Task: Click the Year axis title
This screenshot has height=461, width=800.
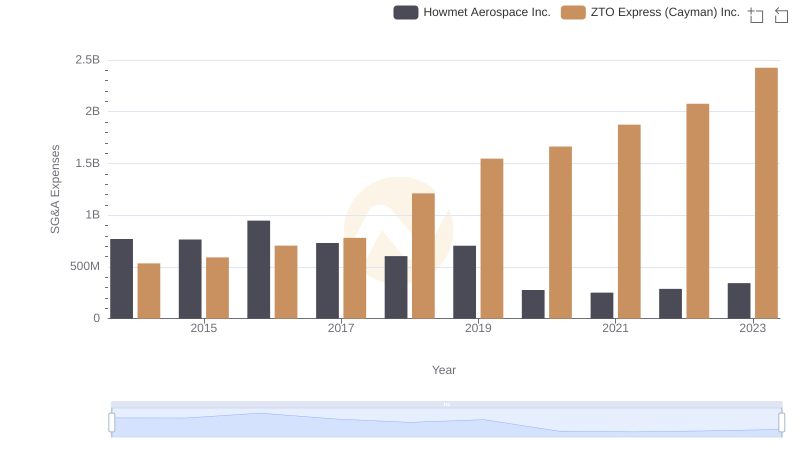Action: (444, 370)
